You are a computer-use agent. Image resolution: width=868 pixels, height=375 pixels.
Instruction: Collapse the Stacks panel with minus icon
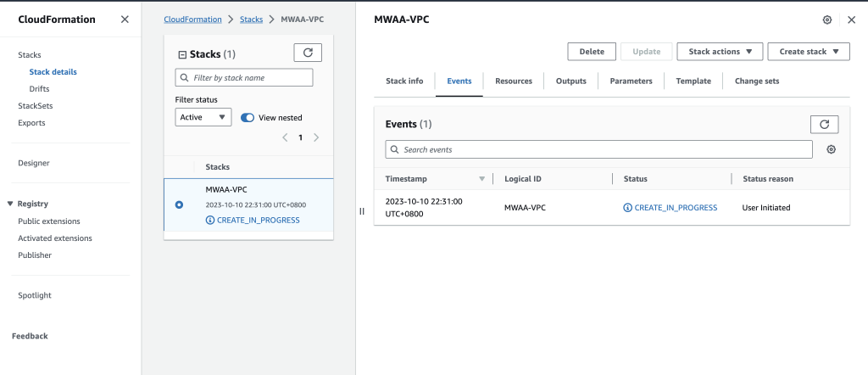[x=181, y=54]
